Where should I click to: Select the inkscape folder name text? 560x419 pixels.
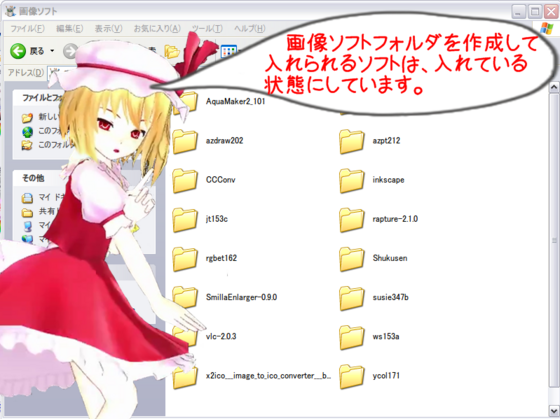pos(388,180)
